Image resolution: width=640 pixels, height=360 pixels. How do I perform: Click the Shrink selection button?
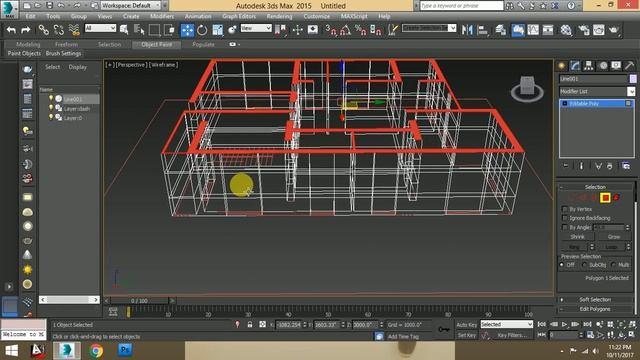tap(577, 237)
